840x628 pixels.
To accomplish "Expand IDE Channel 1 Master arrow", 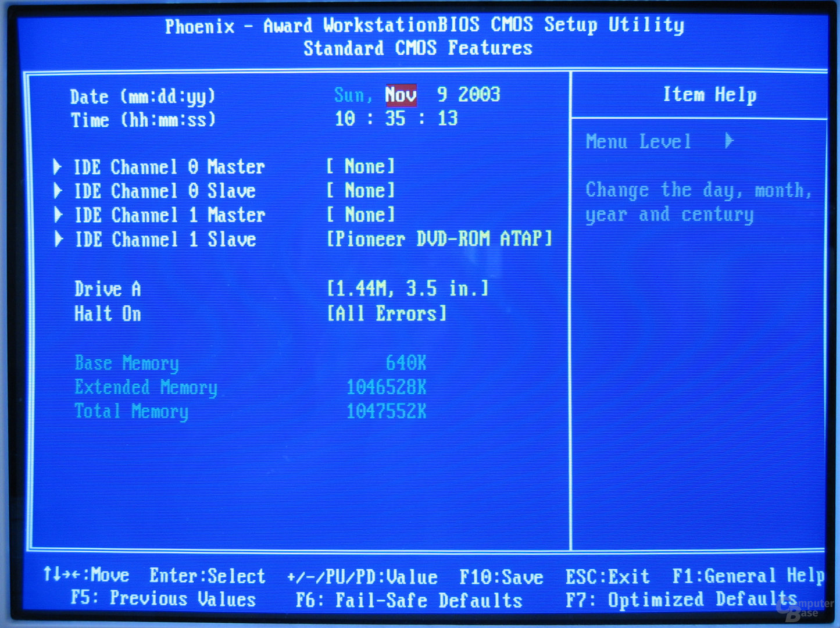I will click(58, 215).
